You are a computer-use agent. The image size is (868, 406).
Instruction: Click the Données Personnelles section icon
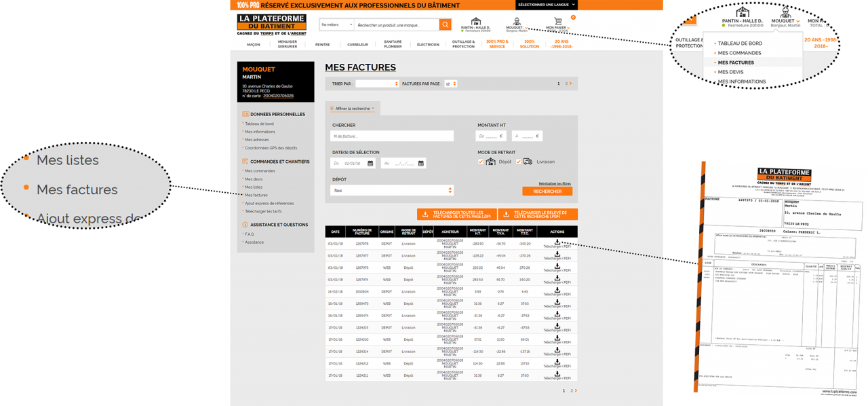tap(245, 114)
